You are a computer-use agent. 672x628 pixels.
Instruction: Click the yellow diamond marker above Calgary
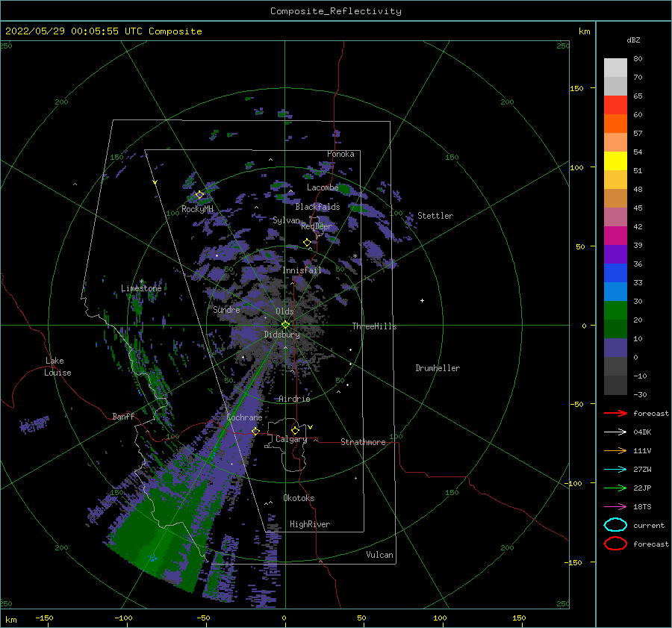point(295,430)
